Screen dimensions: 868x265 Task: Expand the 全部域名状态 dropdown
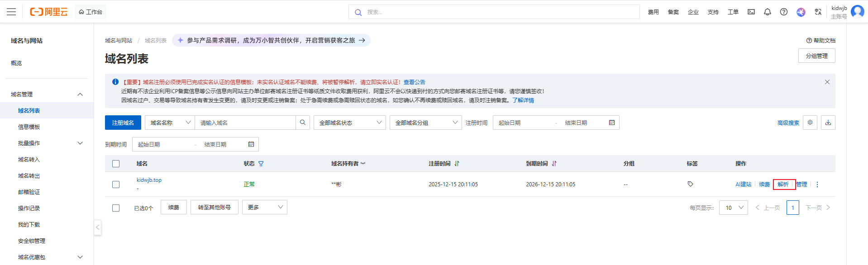click(349, 123)
